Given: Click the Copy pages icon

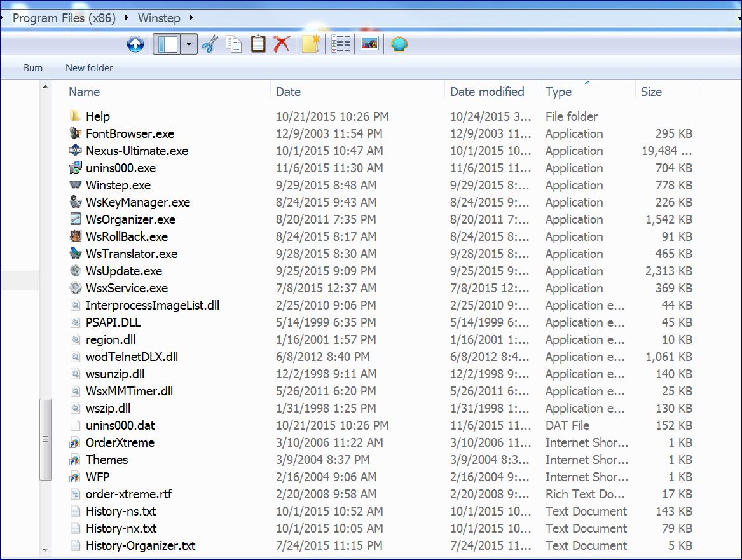Looking at the screenshot, I should click(x=234, y=44).
